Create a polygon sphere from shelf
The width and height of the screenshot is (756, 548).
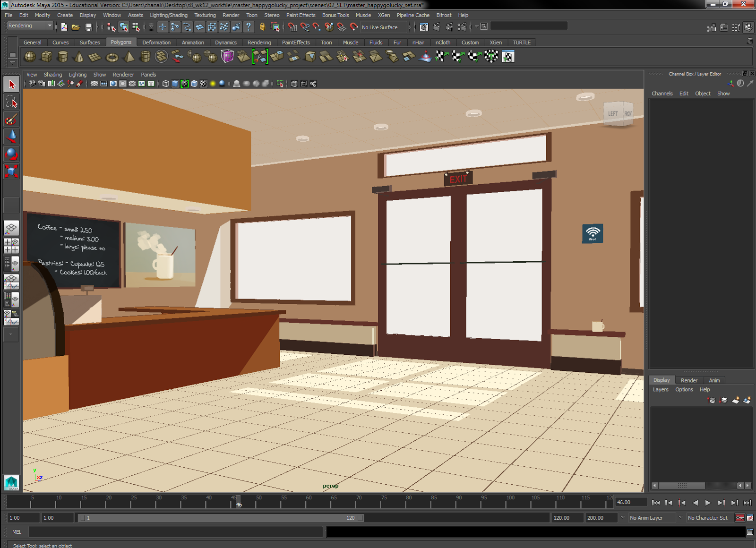30,57
